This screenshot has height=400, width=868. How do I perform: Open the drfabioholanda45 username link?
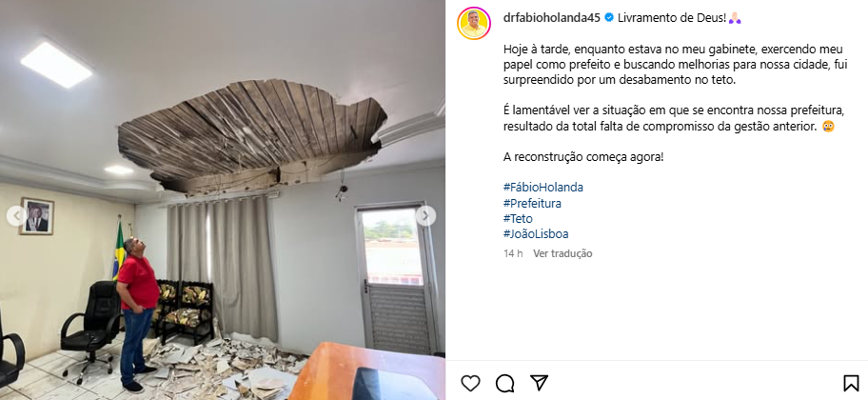[552, 18]
